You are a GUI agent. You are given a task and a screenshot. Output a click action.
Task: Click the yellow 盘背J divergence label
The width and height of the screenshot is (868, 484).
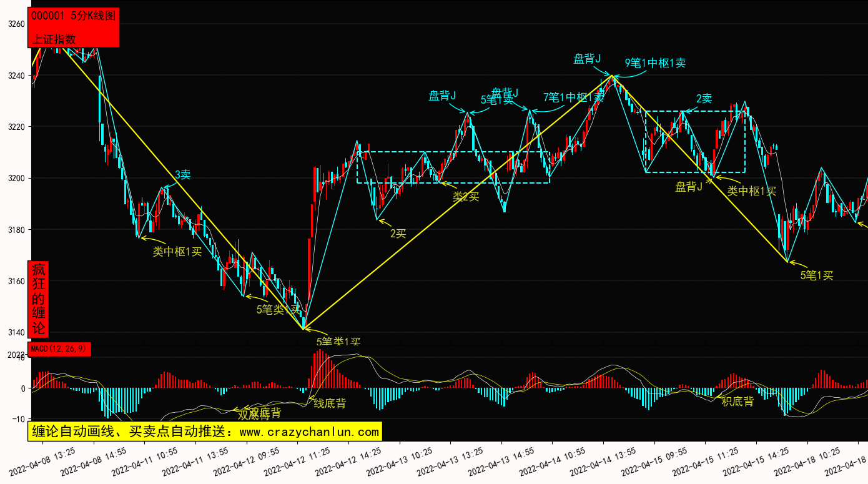click(689, 186)
